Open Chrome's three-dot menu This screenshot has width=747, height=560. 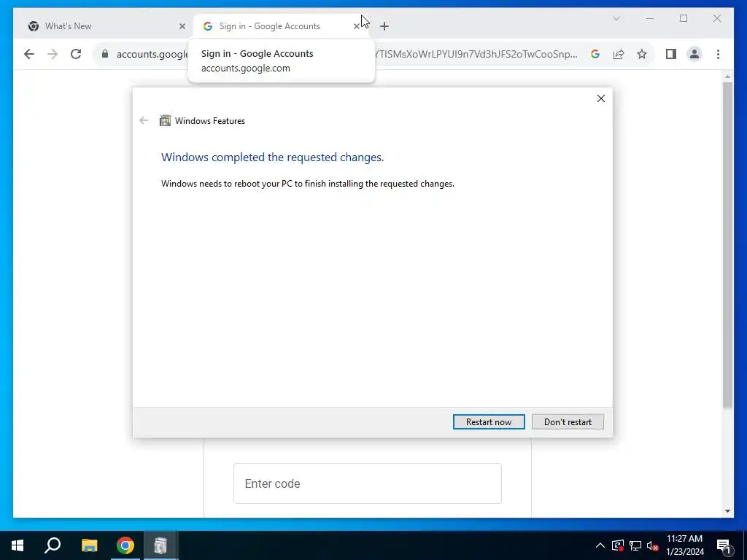point(718,54)
